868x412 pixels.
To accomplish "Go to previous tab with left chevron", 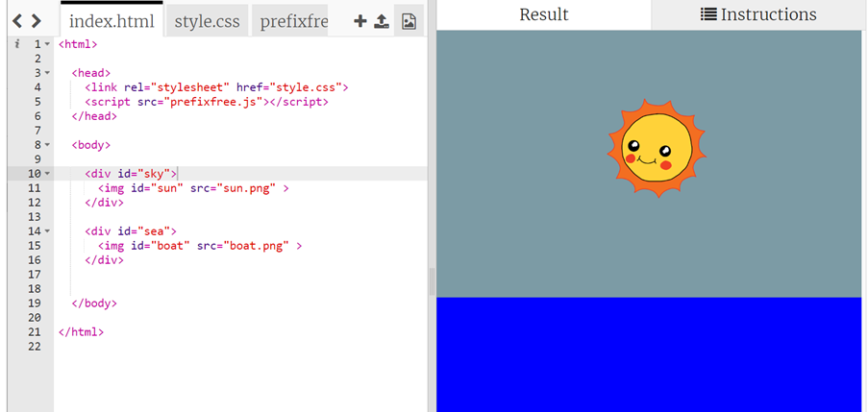I will coord(17,21).
